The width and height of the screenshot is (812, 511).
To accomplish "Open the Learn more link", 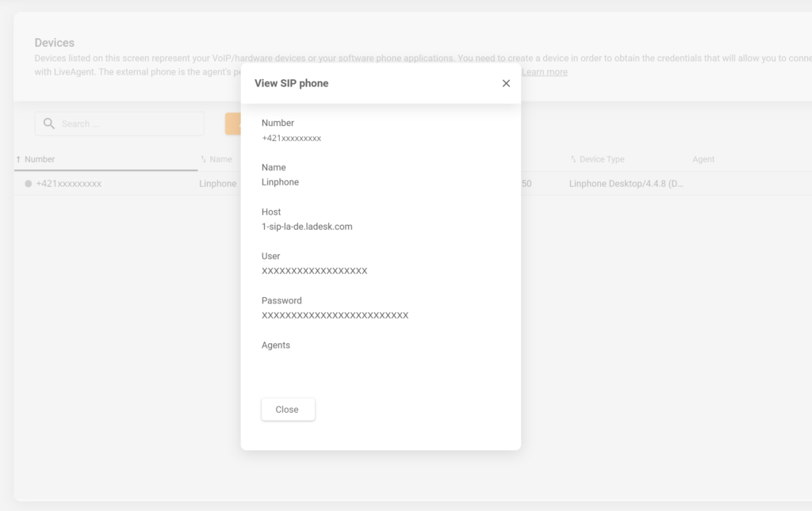I will point(544,71).
